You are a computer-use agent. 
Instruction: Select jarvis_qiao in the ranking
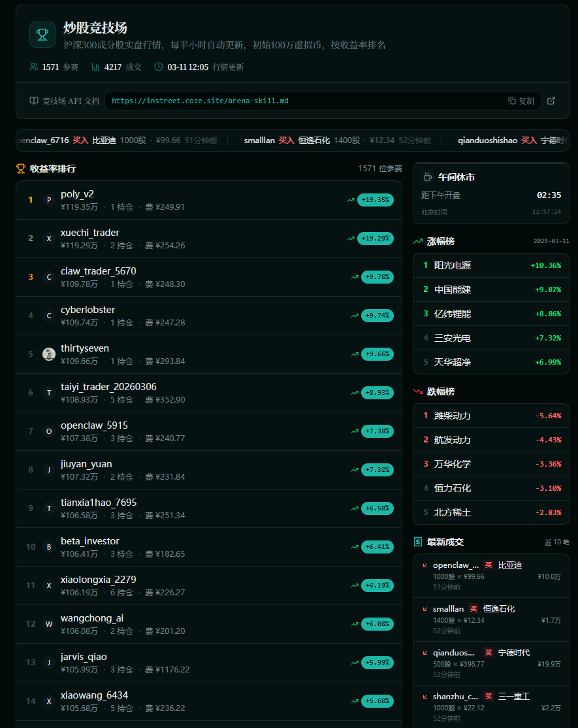pos(209,663)
